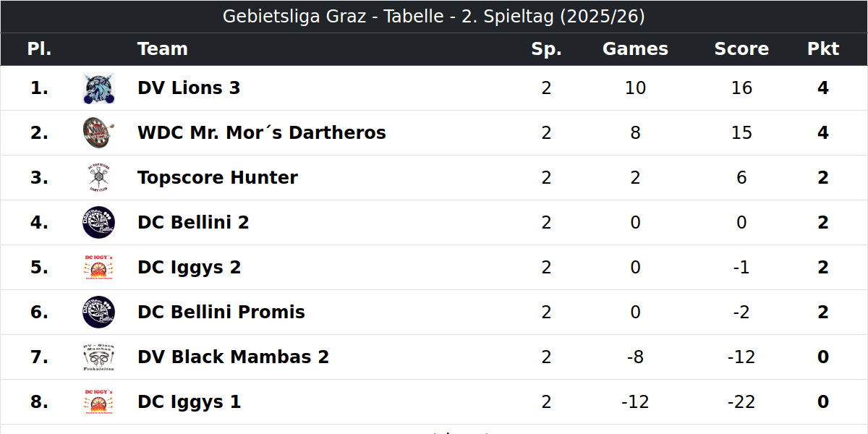Select the Topscore Hunter club logo
The image size is (868, 434).
[x=98, y=178]
